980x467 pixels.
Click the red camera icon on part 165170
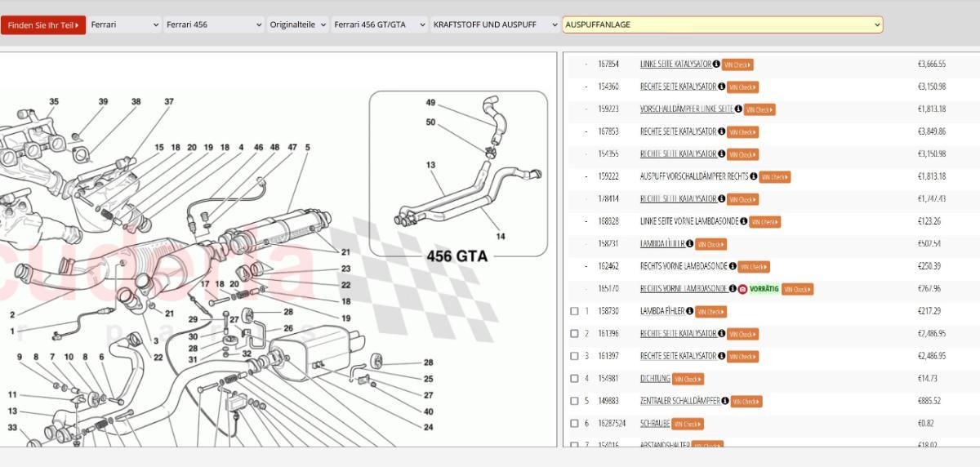point(743,289)
